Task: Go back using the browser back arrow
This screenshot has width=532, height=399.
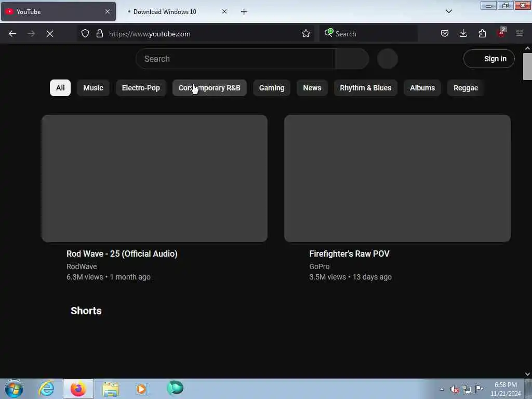Action: pos(12,34)
